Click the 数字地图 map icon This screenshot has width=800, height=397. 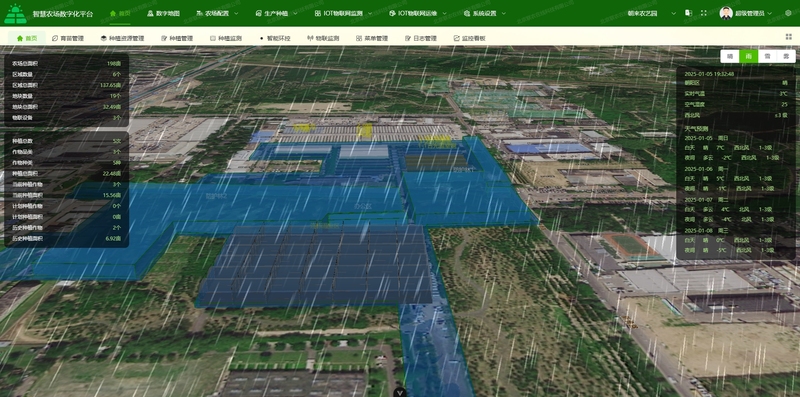coord(150,14)
